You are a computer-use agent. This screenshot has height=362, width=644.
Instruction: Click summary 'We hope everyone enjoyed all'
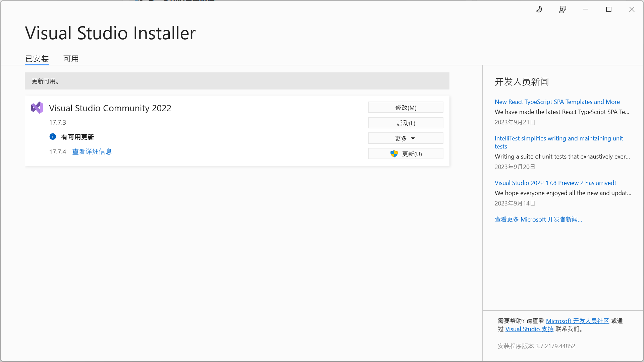563,193
